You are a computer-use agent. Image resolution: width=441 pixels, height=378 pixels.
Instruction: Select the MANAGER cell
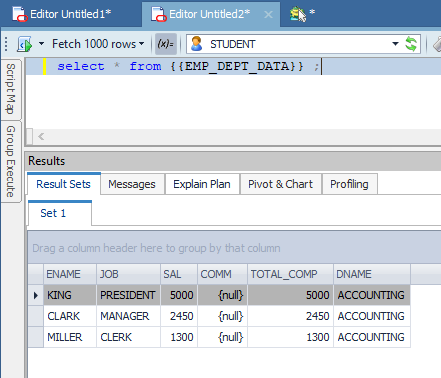128,316
